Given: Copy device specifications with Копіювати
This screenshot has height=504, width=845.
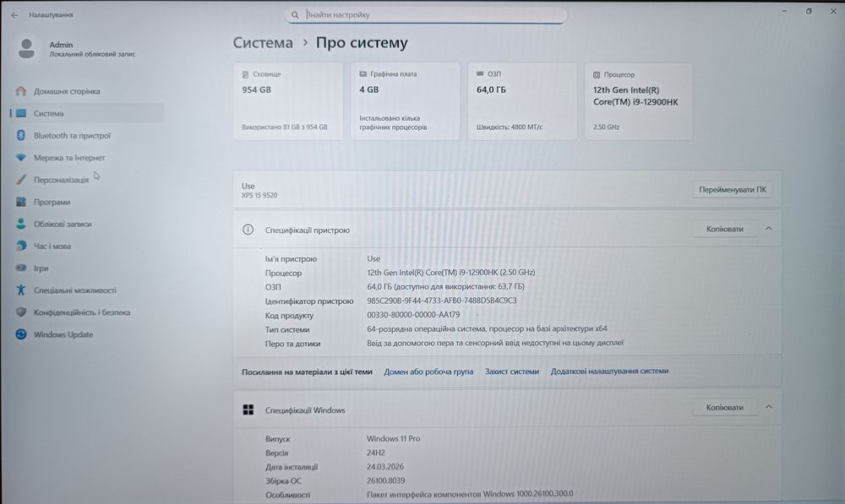Looking at the screenshot, I should pos(724,229).
